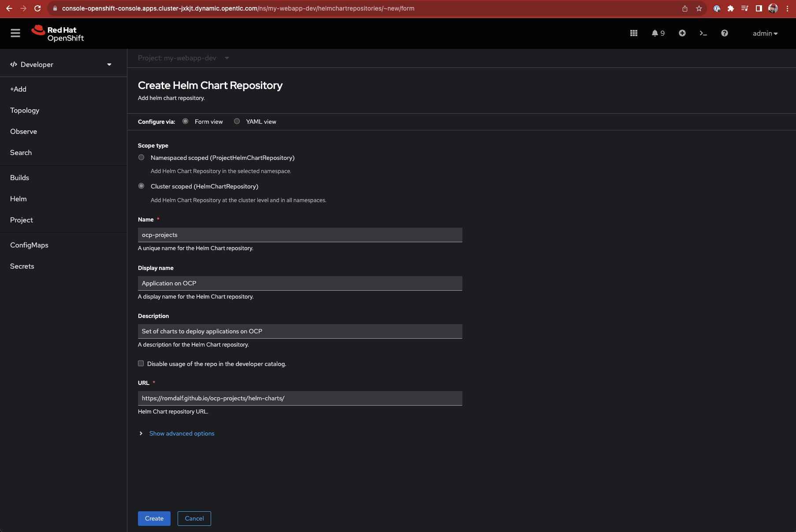Image resolution: width=796 pixels, height=532 pixels.
Task: Check Disable usage of the repo box
Action: (141, 364)
